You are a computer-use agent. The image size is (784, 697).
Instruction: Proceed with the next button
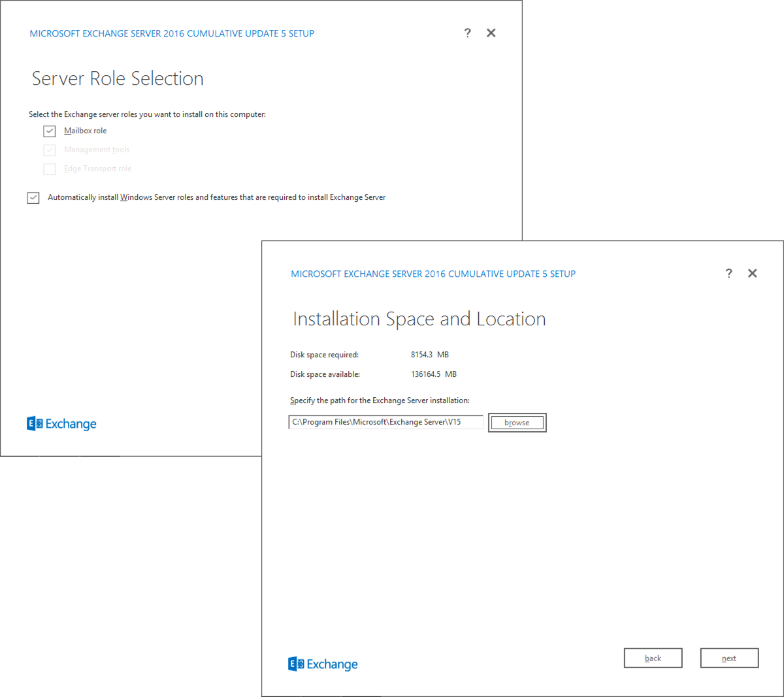(729, 658)
